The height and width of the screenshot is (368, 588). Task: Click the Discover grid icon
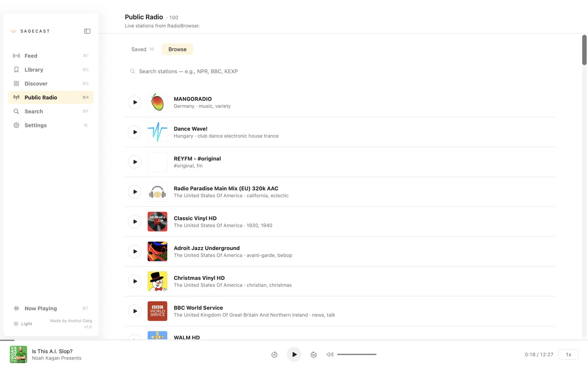[16, 84]
